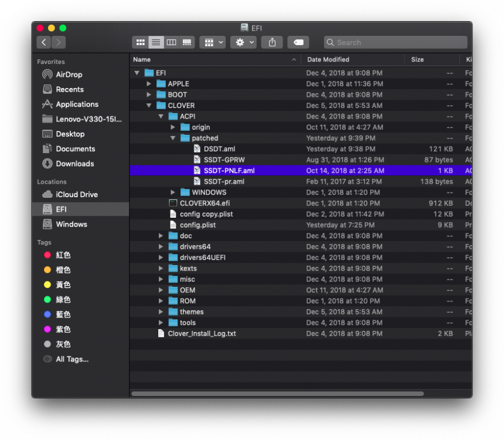Select the DSDT.aml file

click(x=301, y=149)
